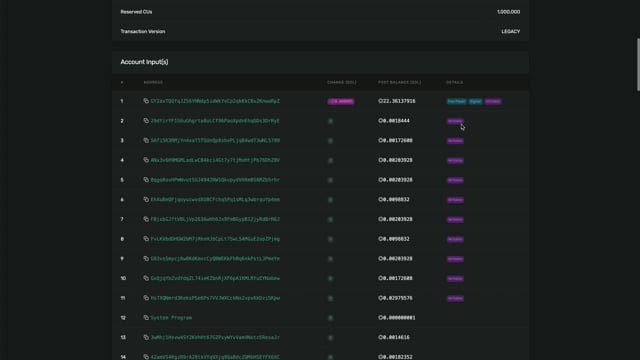Click the page vertical scrollbar thumb
Image resolution: width=640 pixels, height=360 pixels.
638,64
